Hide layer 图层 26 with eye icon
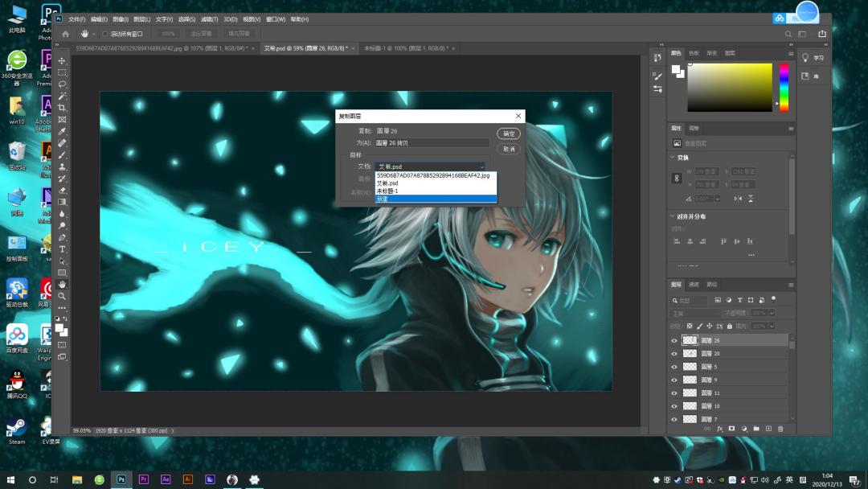This screenshot has width=868, height=489. pos(674,340)
